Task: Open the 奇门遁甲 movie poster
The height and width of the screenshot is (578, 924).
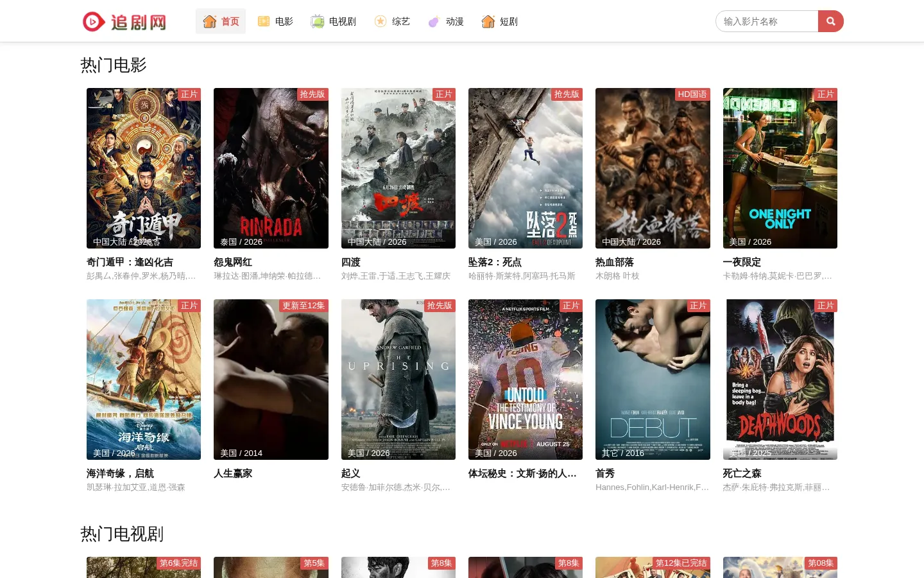Action: pyautogui.click(x=144, y=168)
